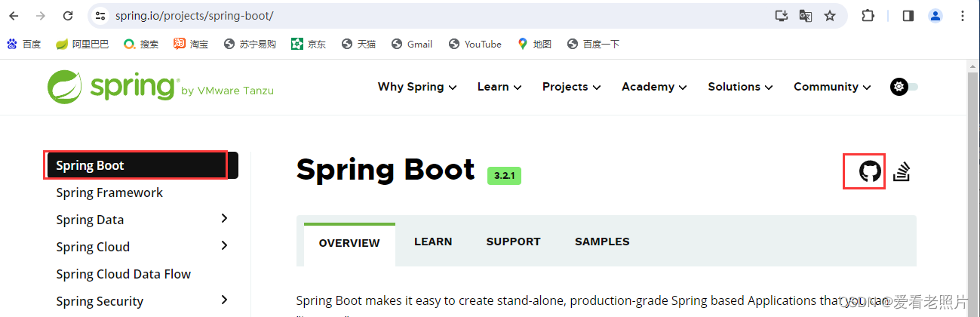Select Spring Framework in sidebar
980x317 pixels.
(x=109, y=192)
